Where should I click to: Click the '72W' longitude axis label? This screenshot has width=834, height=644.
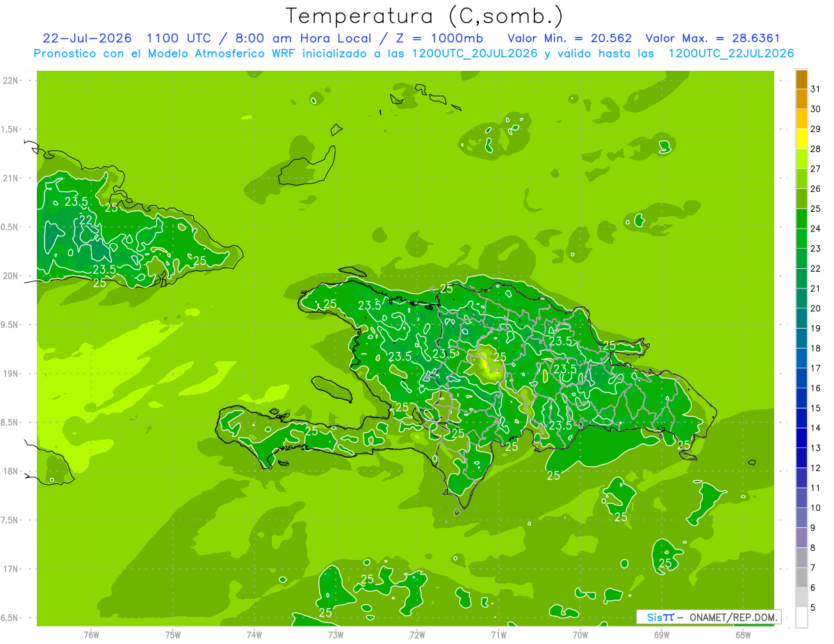pyautogui.click(x=417, y=634)
